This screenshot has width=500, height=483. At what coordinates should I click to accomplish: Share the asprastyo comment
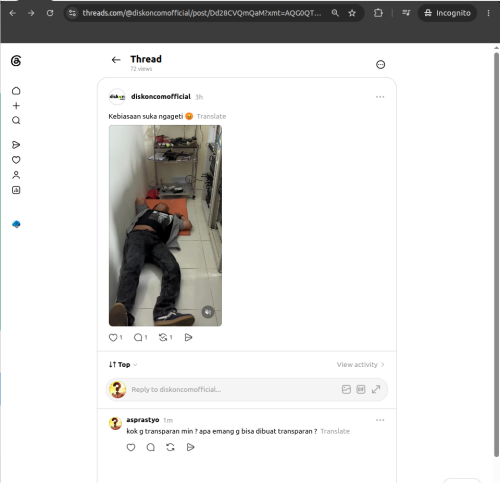pyautogui.click(x=190, y=447)
